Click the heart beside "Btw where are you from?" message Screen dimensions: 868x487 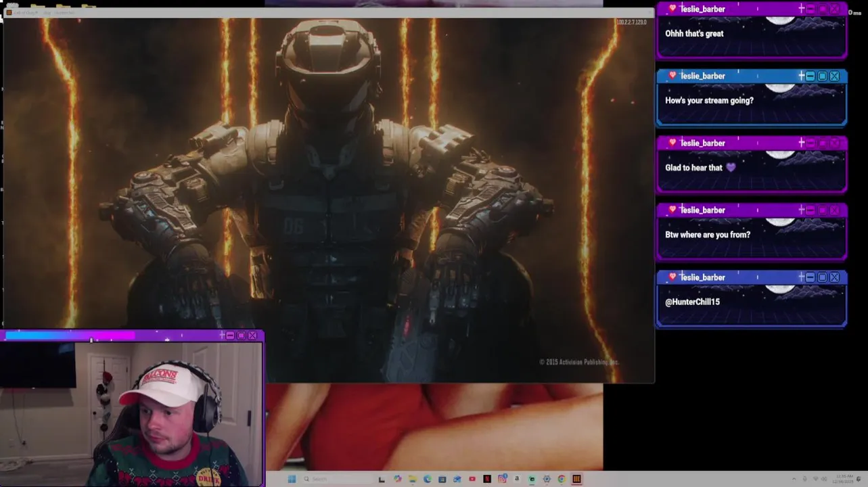672,210
